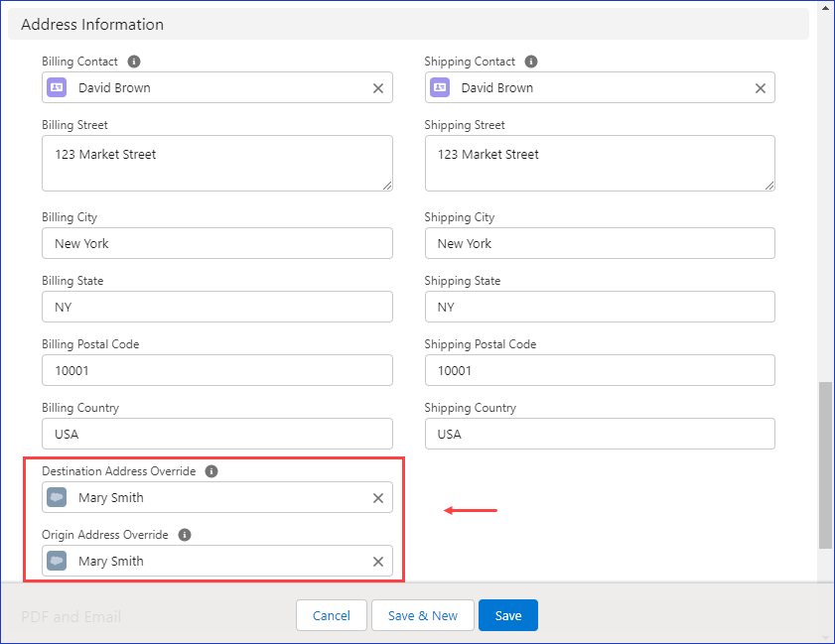The height and width of the screenshot is (644, 835).
Task: Click the Billing State label
Action: (72, 281)
